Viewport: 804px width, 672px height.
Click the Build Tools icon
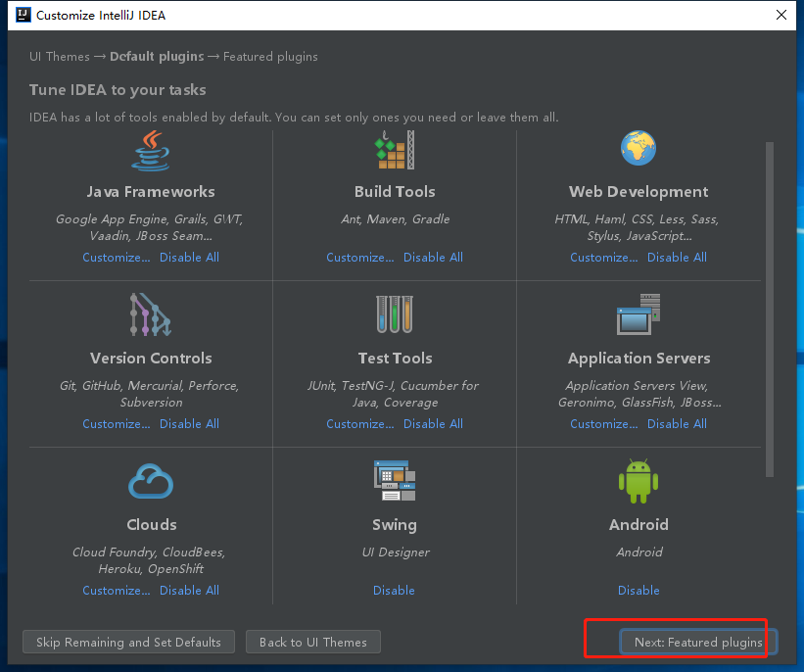(x=394, y=149)
